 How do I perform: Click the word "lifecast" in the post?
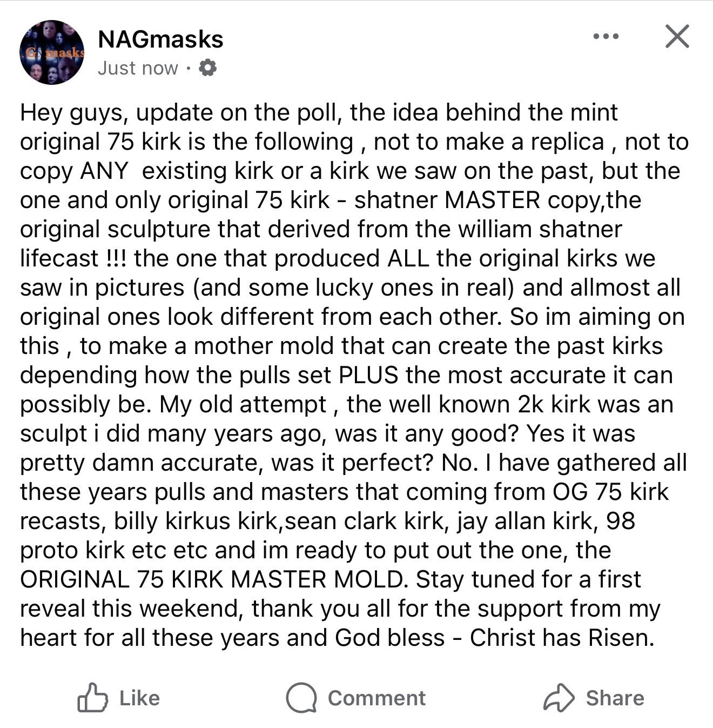[x=59, y=258]
